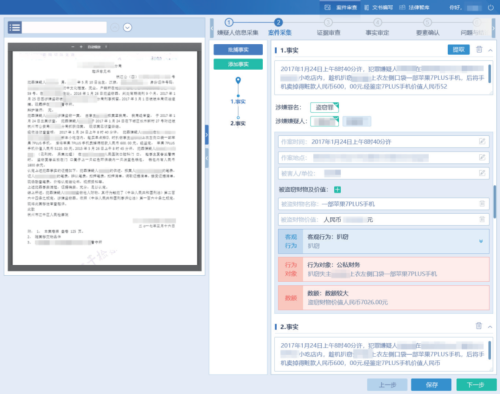This screenshot has width=500, height=394.
Task: Click the document list icon above the viewer
Action: 15,27
